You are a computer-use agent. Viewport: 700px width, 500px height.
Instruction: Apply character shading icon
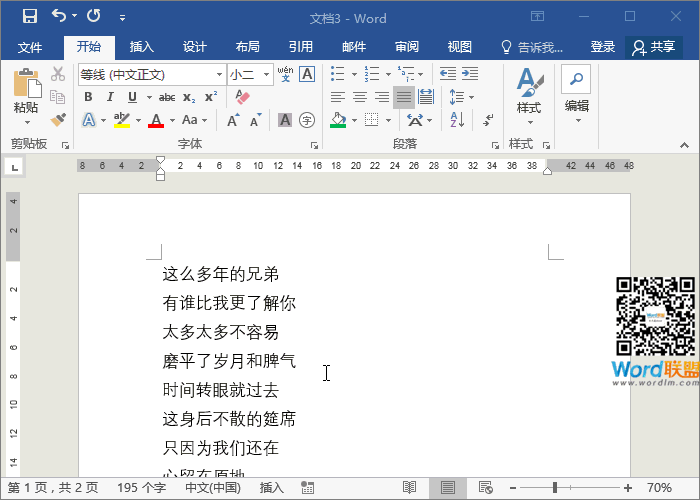285,120
